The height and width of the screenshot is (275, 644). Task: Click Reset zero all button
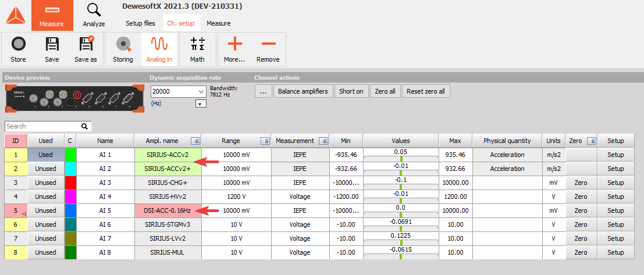pyautogui.click(x=426, y=91)
